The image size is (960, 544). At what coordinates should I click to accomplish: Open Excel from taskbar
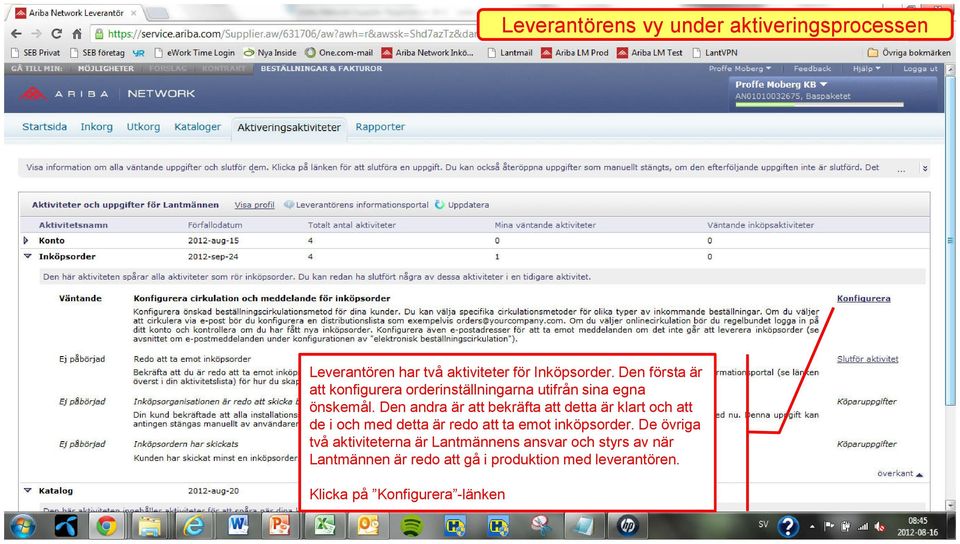click(x=324, y=525)
